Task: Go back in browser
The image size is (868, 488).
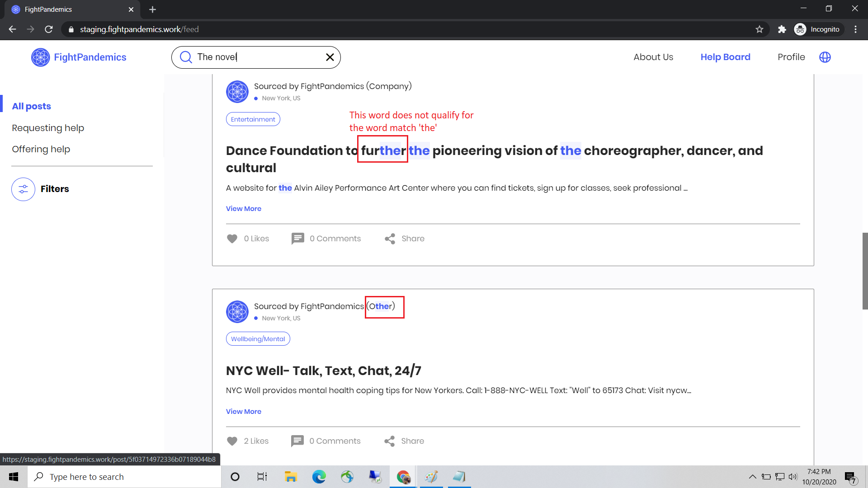Action: [x=13, y=29]
